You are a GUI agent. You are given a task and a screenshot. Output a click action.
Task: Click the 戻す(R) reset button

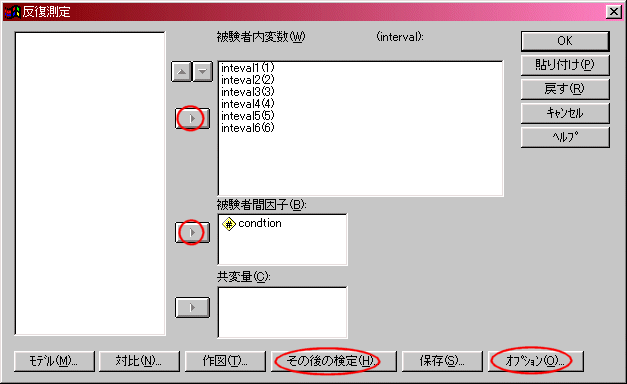tap(565, 89)
